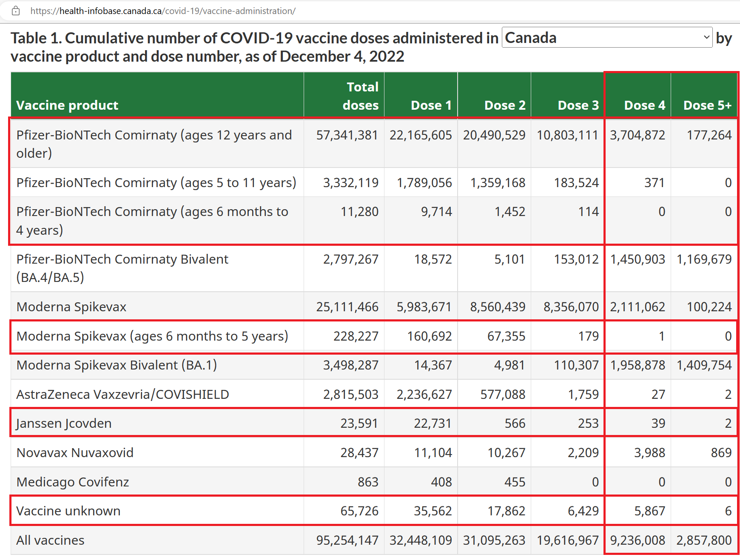Click total doses value 2,797,267

coord(351,259)
